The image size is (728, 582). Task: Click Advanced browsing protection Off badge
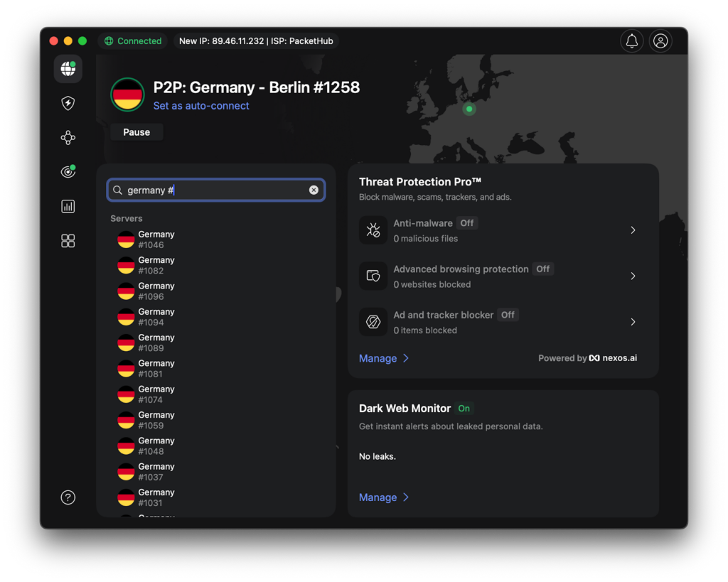[x=542, y=269]
